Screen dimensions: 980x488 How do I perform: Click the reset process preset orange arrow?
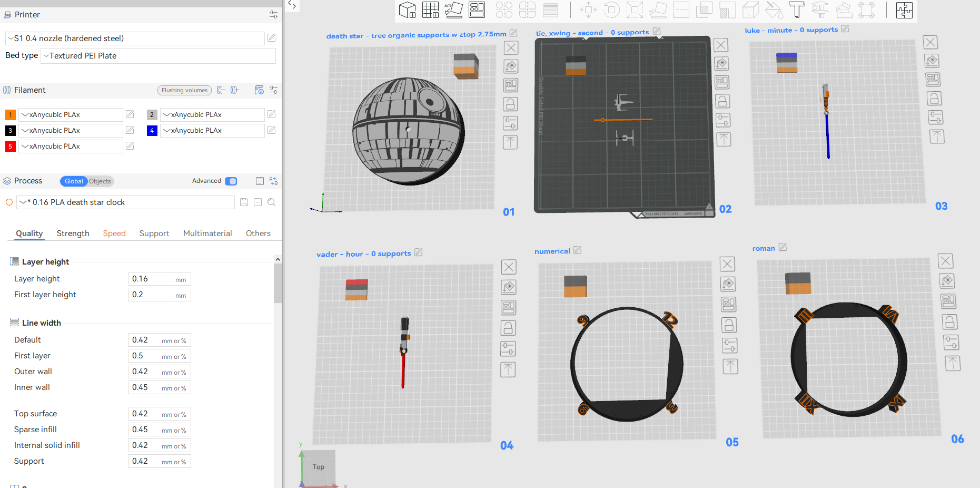9,202
